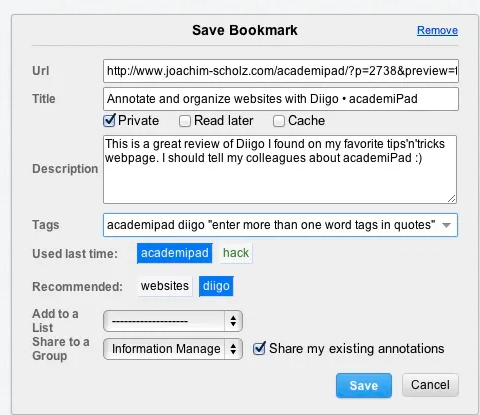This screenshot has height=415, width=480.
Task: Open the Add to a List dropdown
Action: tap(173, 321)
